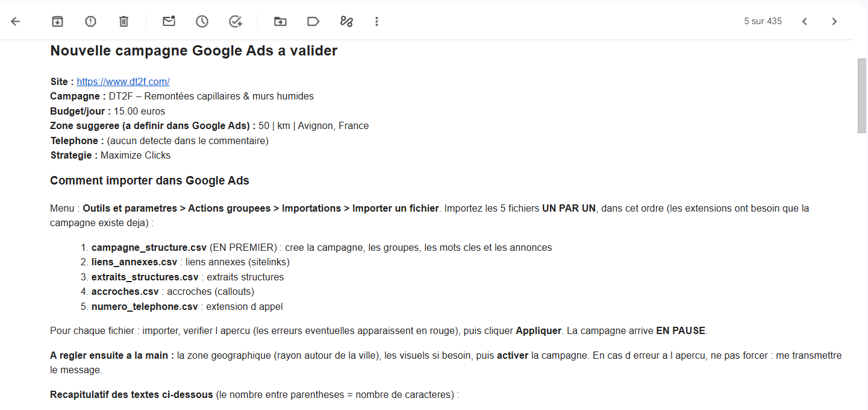
Task: Go back to the inbox list
Action: 16,21
